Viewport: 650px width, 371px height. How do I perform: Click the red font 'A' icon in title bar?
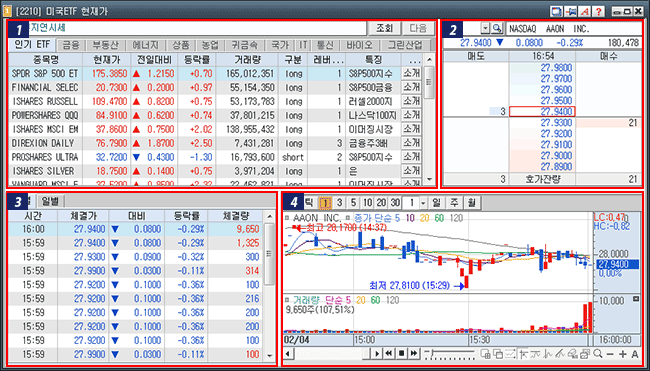[585, 11]
